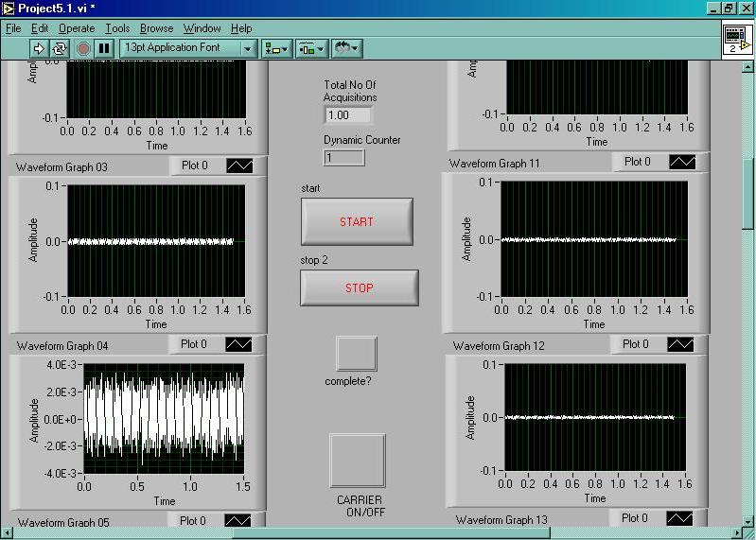
Task: Click Waveform Graph 11 plot legend icon
Action: (x=682, y=162)
